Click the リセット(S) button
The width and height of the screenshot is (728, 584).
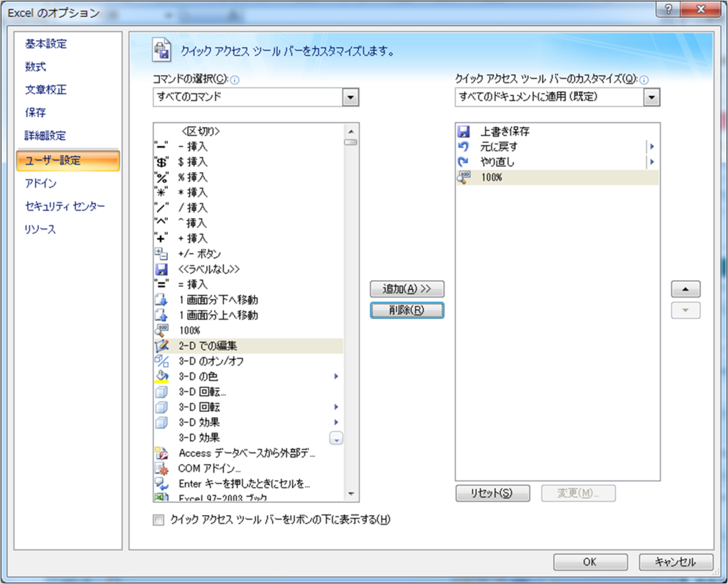pos(493,493)
